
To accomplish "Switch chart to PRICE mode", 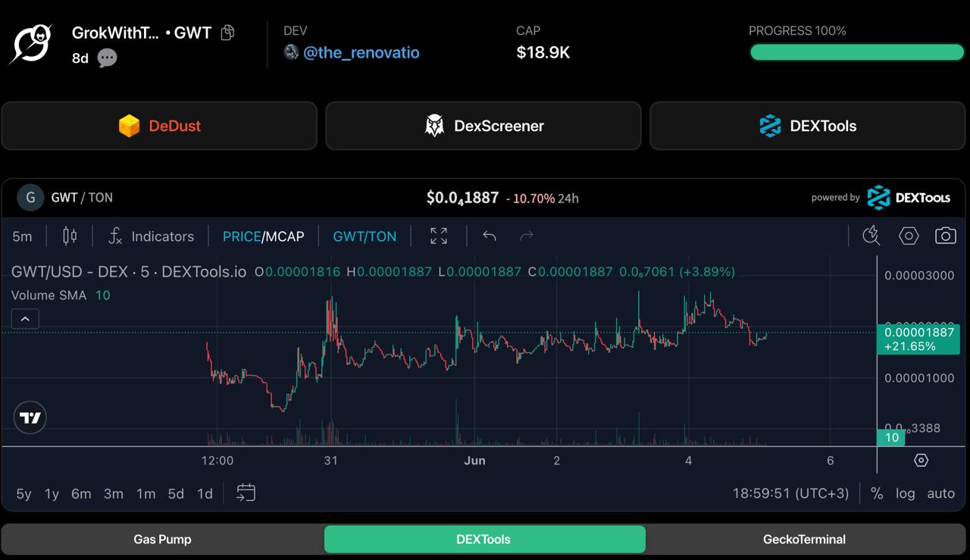I will coord(241,236).
